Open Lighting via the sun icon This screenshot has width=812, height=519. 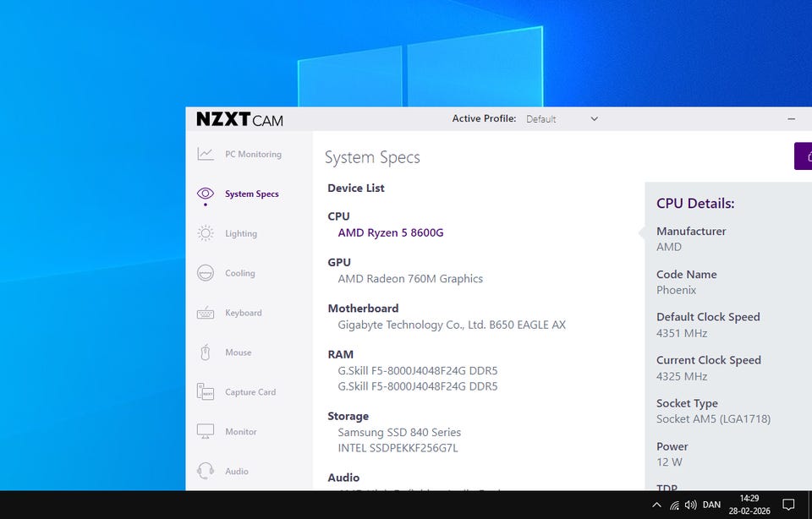click(x=206, y=233)
